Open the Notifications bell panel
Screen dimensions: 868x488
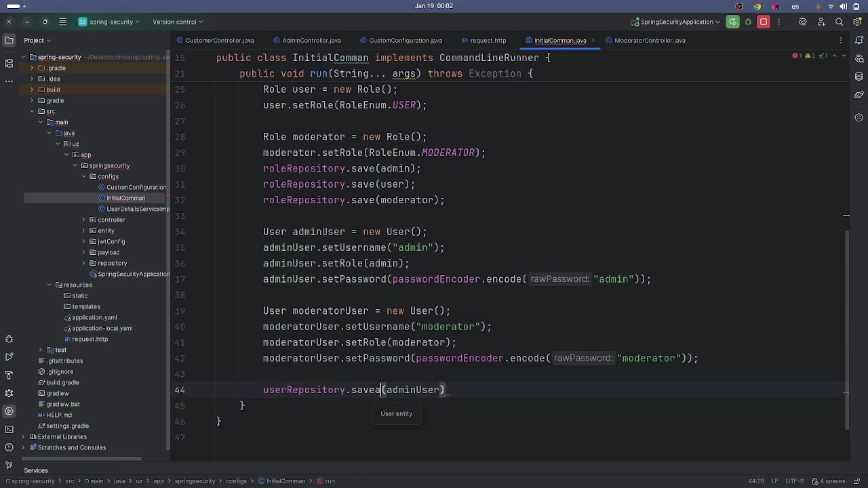tap(859, 41)
